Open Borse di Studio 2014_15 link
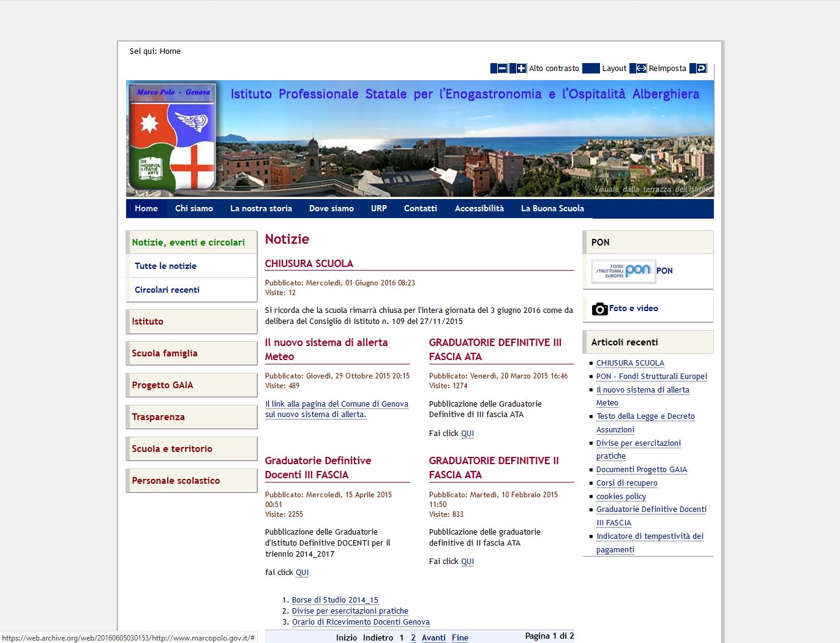This screenshot has width=840, height=643. [x=335, y=600]
